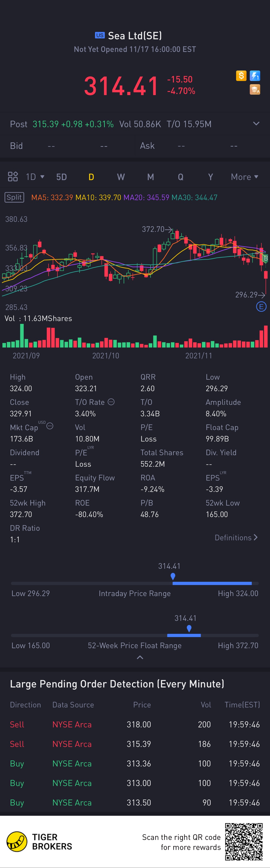Tap the info icon beside Mkt Cap
The image size is (270, 868).
50,426
